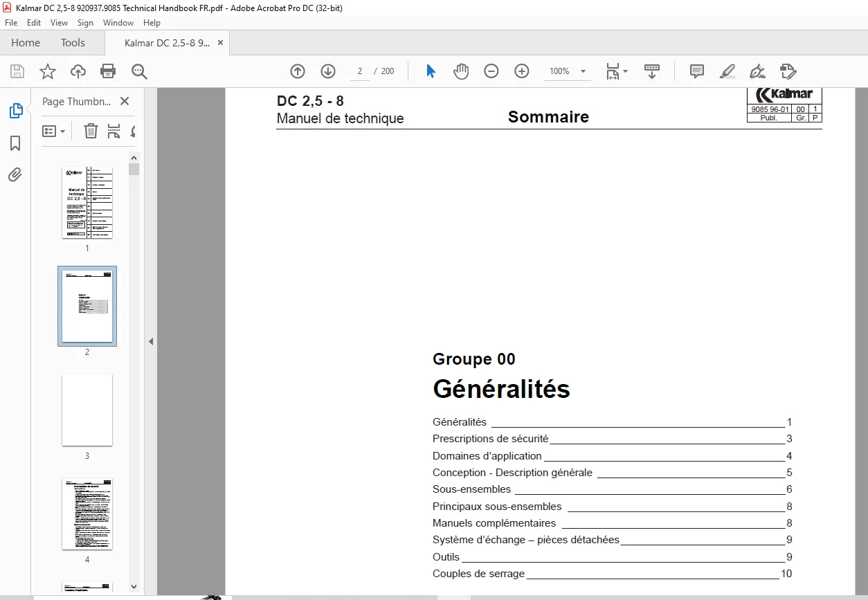Viewport: 868px width, 600px height.
Task: Go to the next page arrow
Action: pos(328,71)
